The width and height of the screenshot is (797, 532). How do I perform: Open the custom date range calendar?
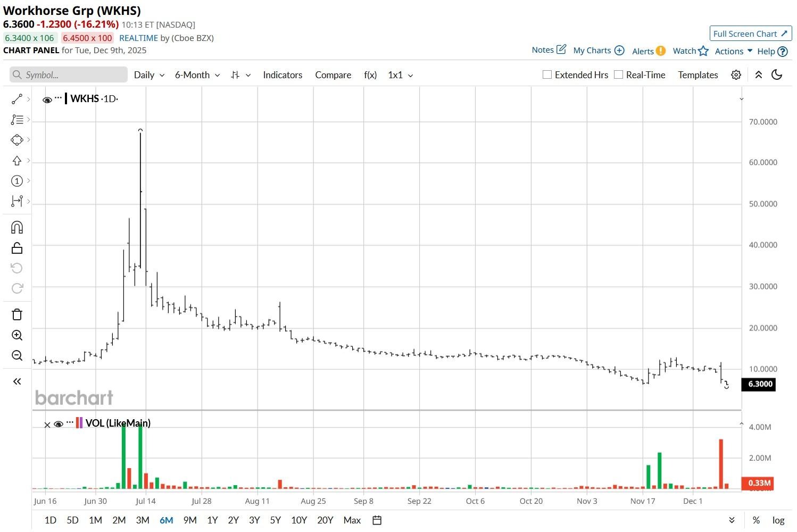point(377,520)
